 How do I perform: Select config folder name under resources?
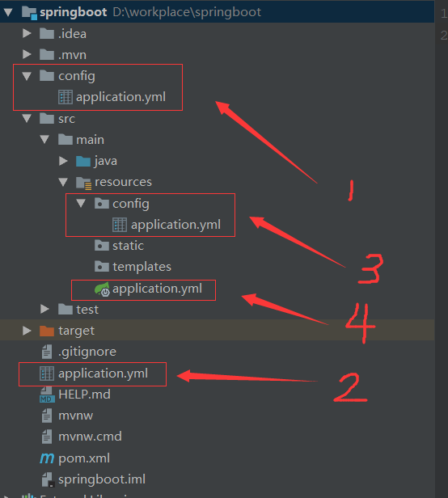click(x=131, y=204)
